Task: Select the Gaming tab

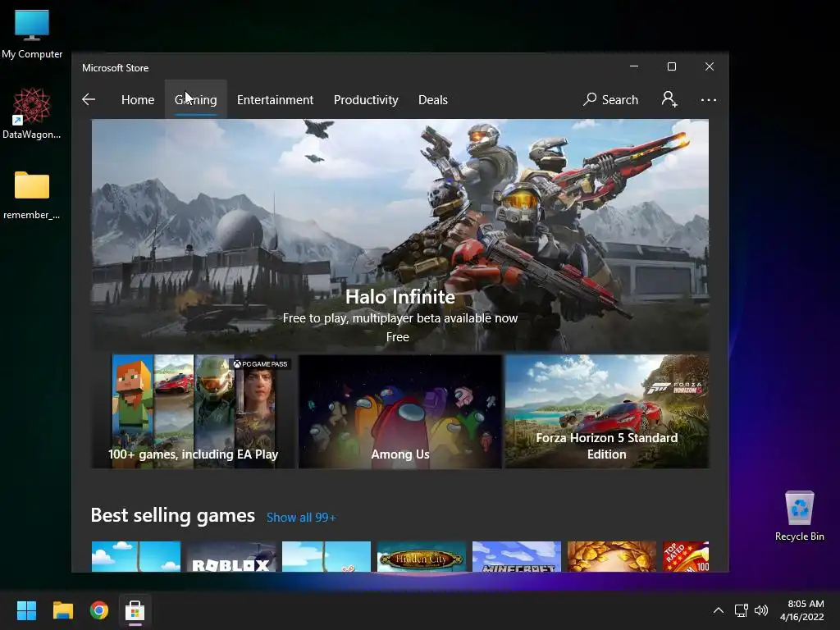Action: tap(195, 99)
